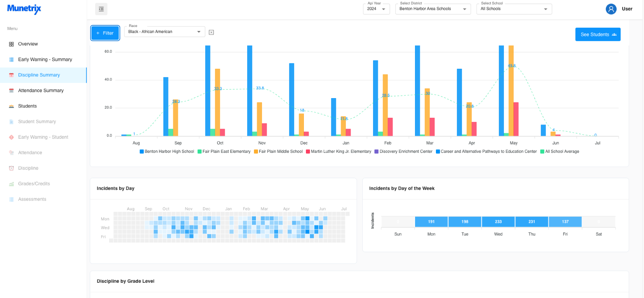
Task: Click the User name label
Action: pyautogui.click(x=627, y=9)
